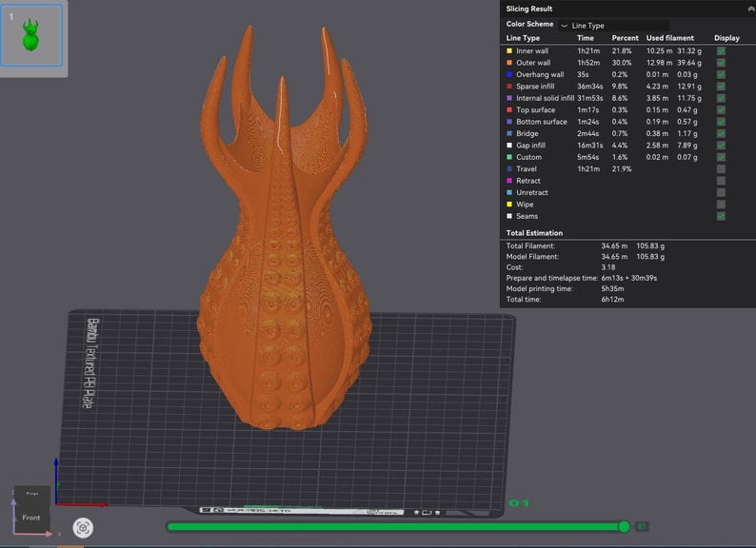Click the Used filament column header
This screenshot has width=756, height=548.
(669, 38)
